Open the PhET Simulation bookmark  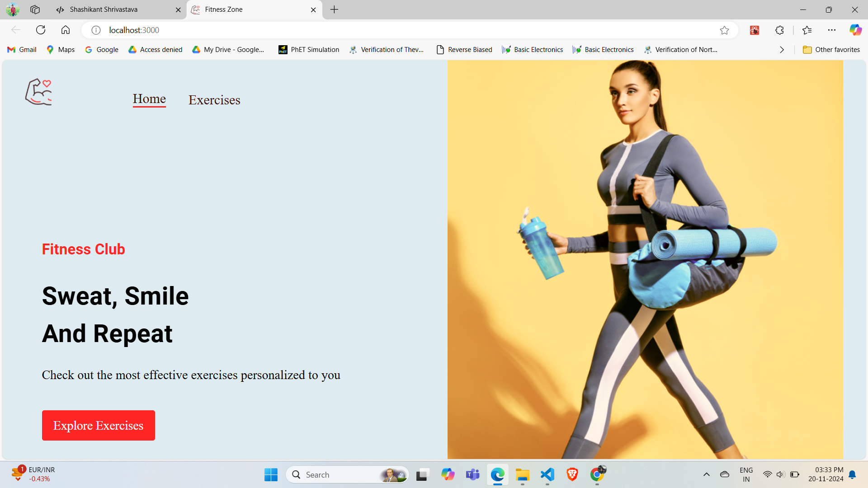click(309, 50)
